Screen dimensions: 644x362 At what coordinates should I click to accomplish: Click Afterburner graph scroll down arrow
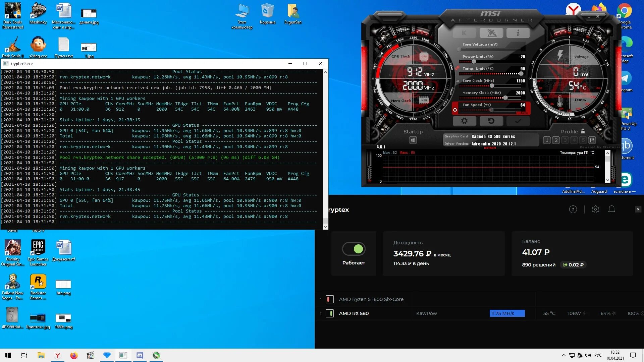(607, 180)
